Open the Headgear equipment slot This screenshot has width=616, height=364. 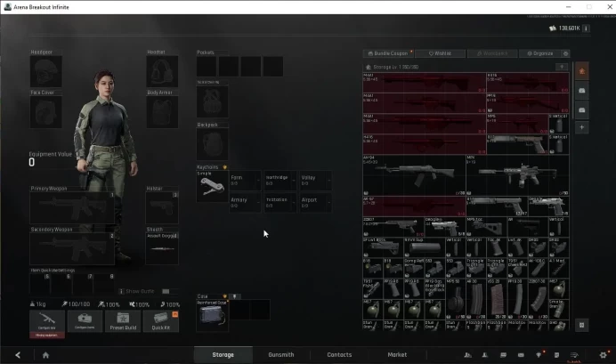(46, 71)
